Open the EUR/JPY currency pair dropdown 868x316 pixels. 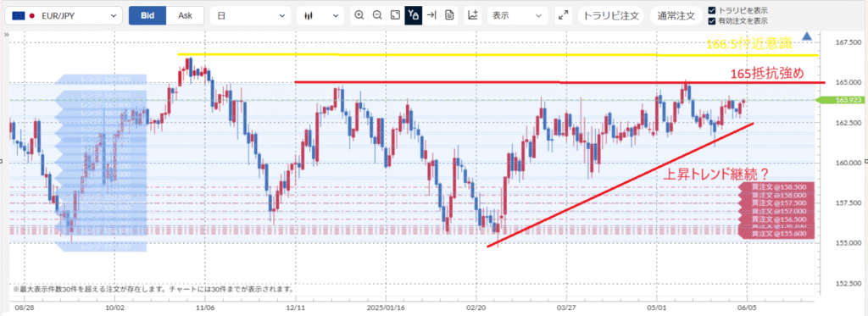point(64,15)
